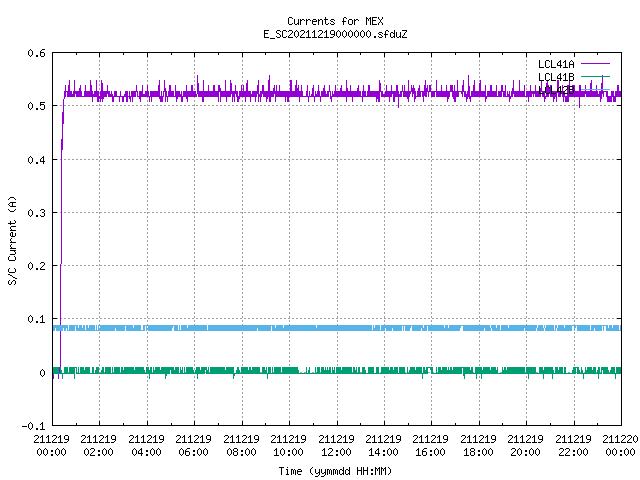Select the LCL41A legend entry
This screenshot has height=480, width=640.
556,64
